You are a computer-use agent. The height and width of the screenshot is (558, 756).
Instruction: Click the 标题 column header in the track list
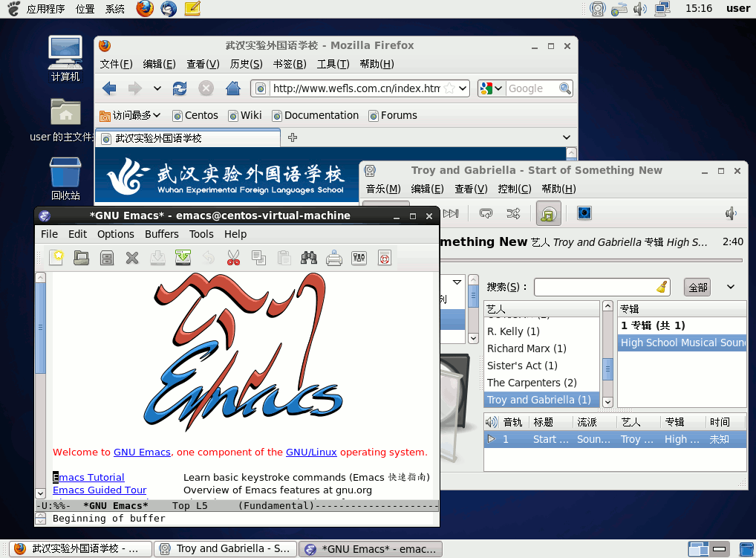click(550, 423)
